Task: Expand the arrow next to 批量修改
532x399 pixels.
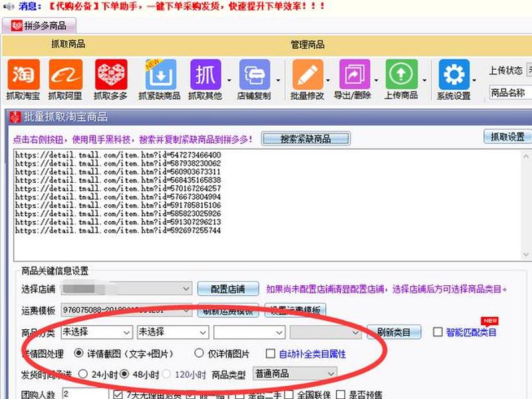Action: click(328, 80)
